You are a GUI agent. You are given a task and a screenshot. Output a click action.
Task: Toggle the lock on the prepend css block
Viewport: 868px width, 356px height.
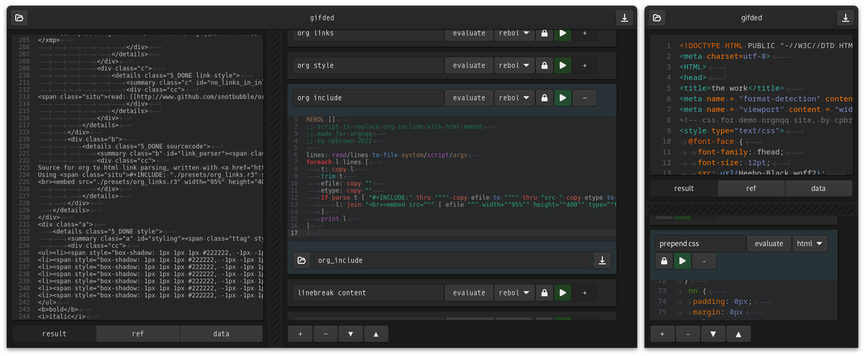coord(664,261)
